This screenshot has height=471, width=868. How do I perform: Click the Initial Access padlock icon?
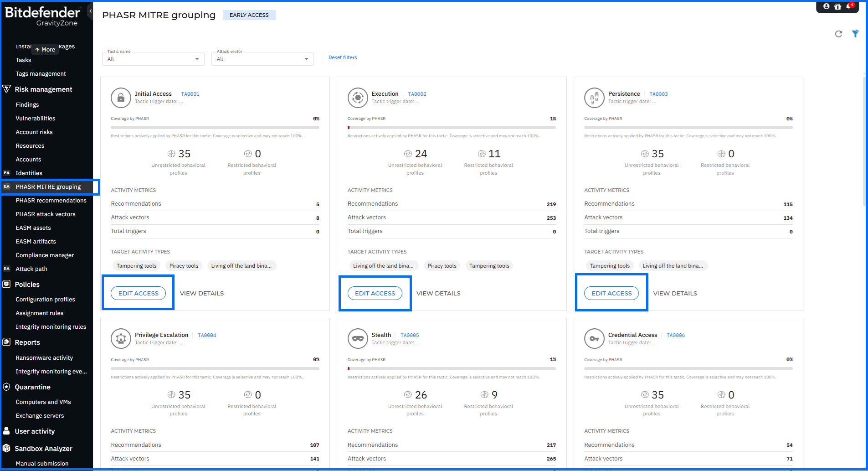[x=121, y=98]
